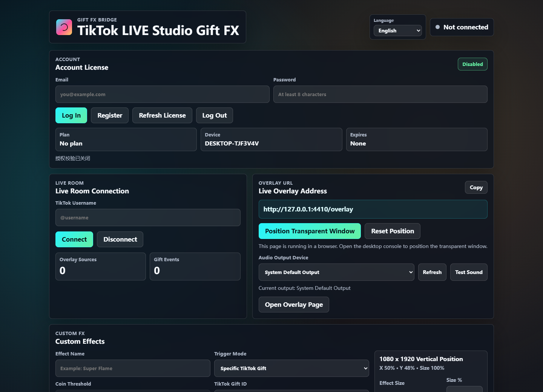The image size is (543, 392).
Task: Click the Not connected status indicator
Action: pyautogui.click(x=462, y=27)
